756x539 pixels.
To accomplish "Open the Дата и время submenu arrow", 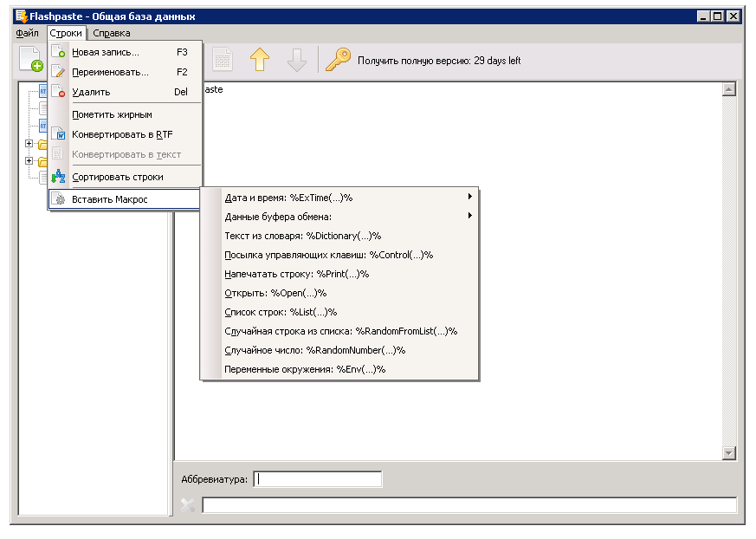I will click(x=469, y=197).
